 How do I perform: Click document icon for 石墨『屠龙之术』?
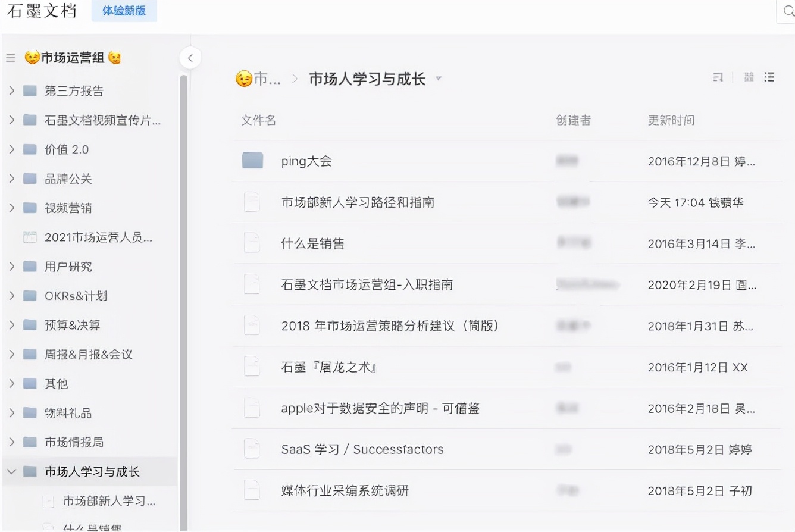tap(252, 367)
